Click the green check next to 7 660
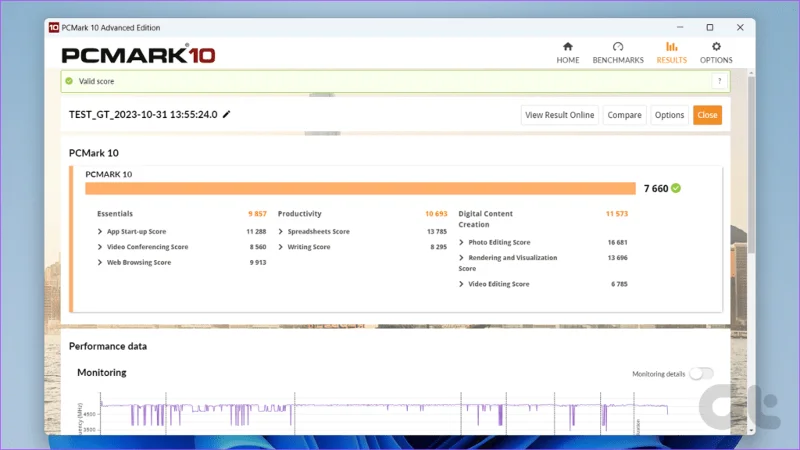 676,188
